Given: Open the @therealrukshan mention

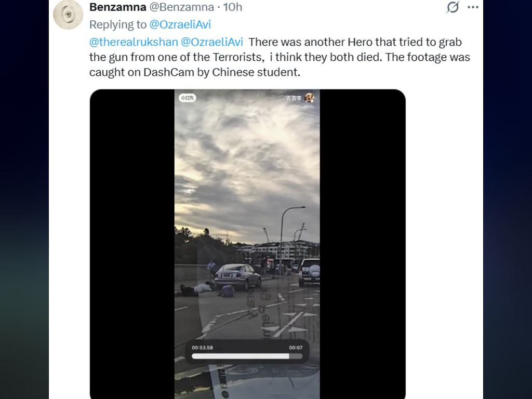Looking at the screenshot, I should tap(134, 42).
